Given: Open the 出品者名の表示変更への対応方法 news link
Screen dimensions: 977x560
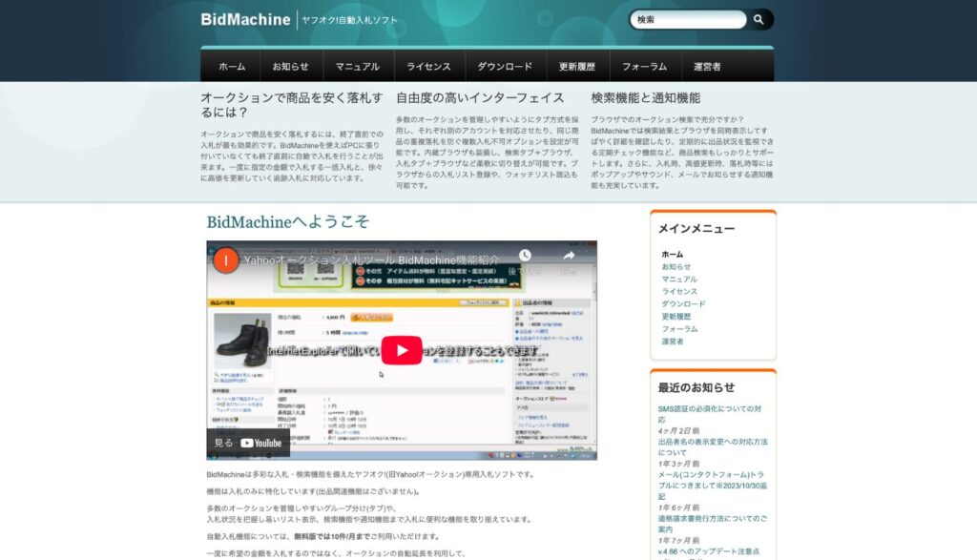Looking at the screenshot, I should pyautogui.click(x=713, y=447).
